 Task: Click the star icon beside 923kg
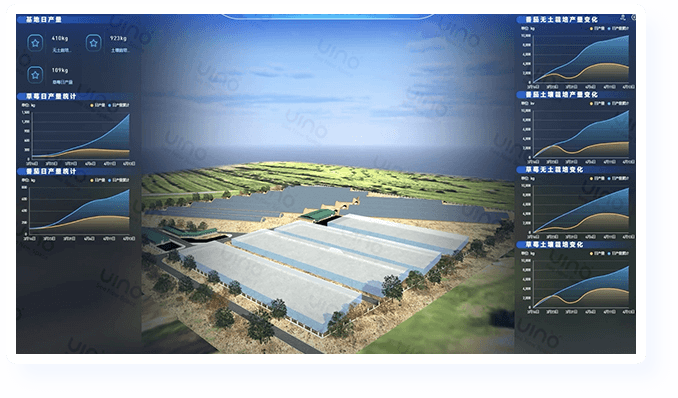[93, 43]
